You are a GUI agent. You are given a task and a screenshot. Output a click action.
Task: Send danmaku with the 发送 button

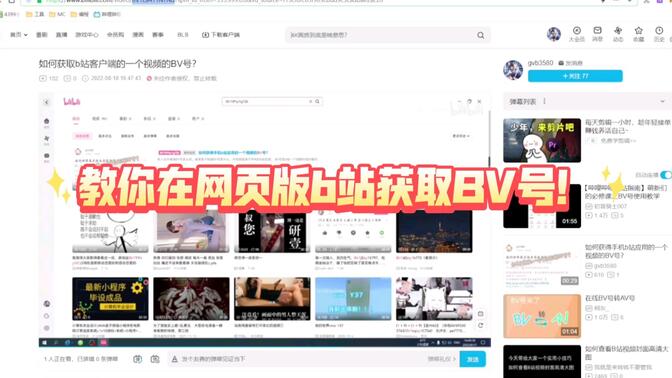472,359
